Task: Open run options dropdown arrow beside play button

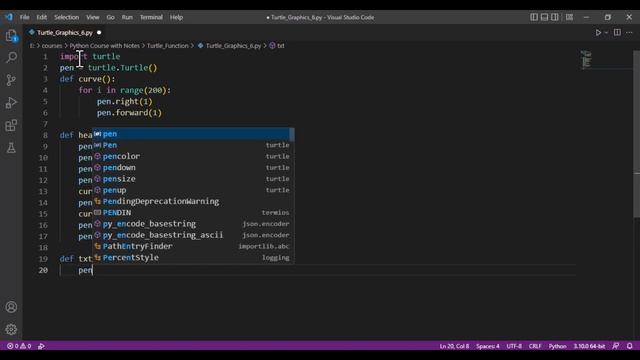Action: [606, 33]
